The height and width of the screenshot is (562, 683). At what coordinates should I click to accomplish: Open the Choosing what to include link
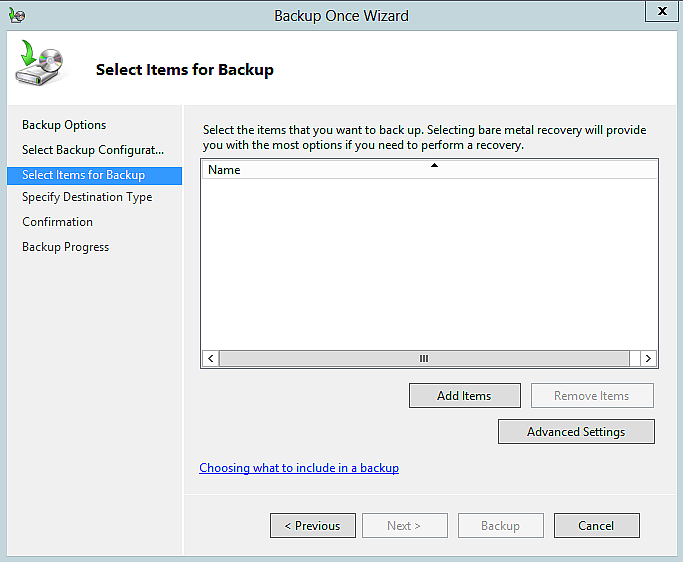pos(299,468)
